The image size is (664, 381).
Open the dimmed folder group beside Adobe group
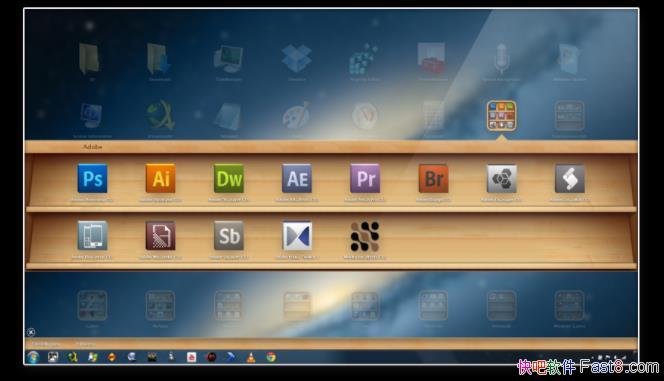pyautogui.click(x=570, y=116)
